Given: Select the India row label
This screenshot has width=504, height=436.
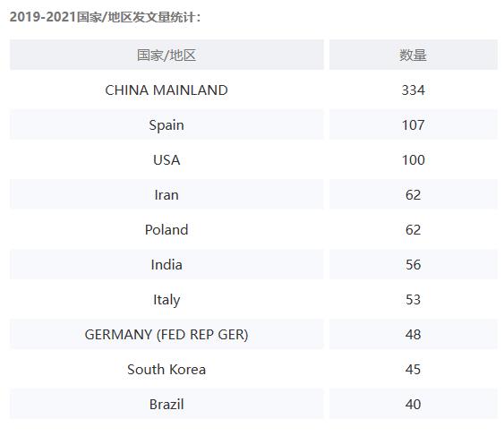Looking at the screenshot, I should pos(167,264).
